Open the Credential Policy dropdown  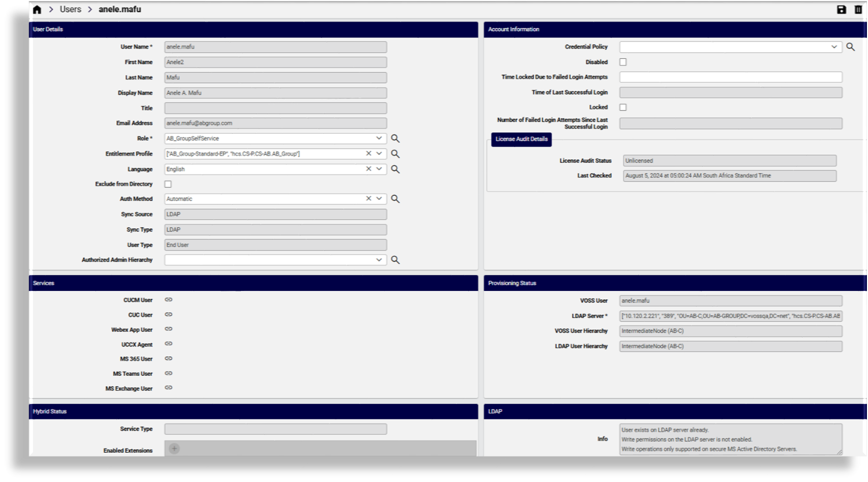(x=834, y=47)
